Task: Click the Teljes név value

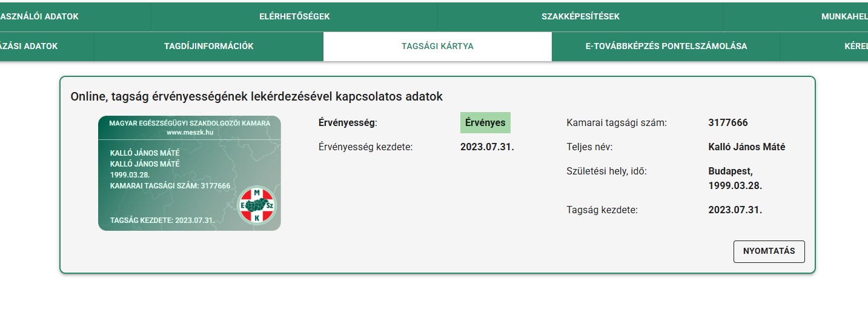Action: [746, 147]
